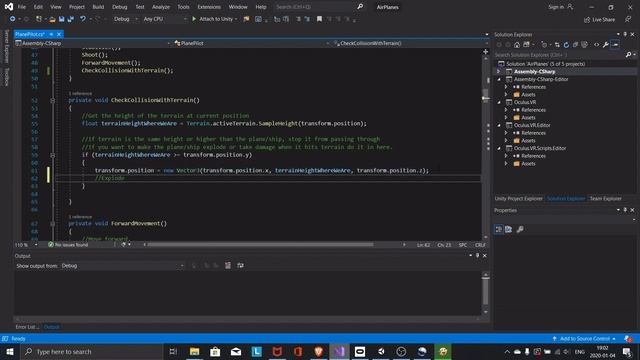The width and height of the screenshot is (640, 360).
Task: Click the Undo arrow icon
Action: pos(83,19)
